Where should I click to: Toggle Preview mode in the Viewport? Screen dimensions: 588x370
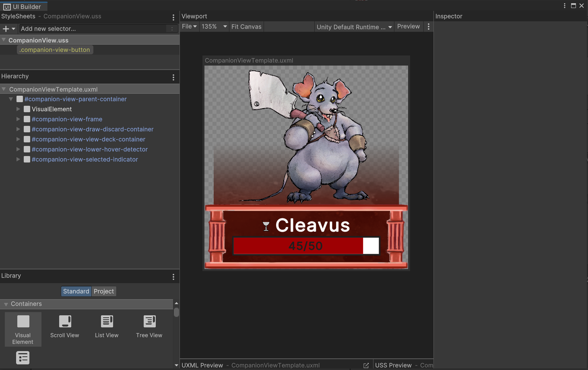(x=408, y=27)
